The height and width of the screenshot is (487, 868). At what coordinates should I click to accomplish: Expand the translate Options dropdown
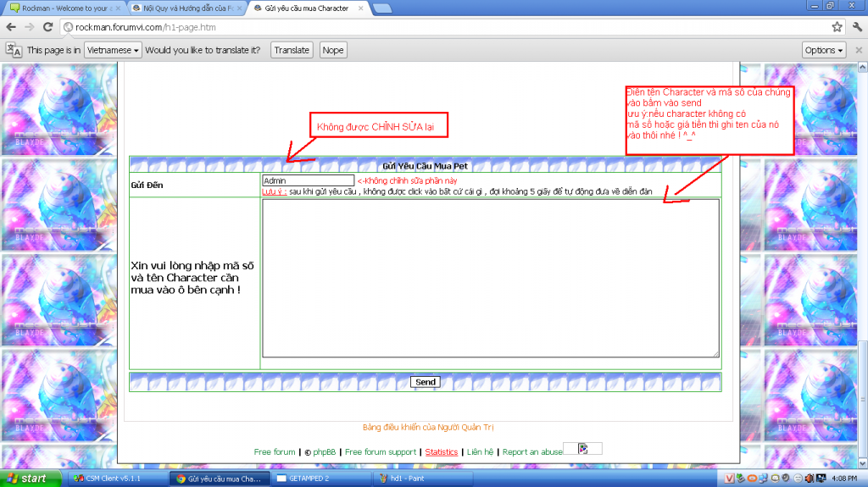point(824,50)
